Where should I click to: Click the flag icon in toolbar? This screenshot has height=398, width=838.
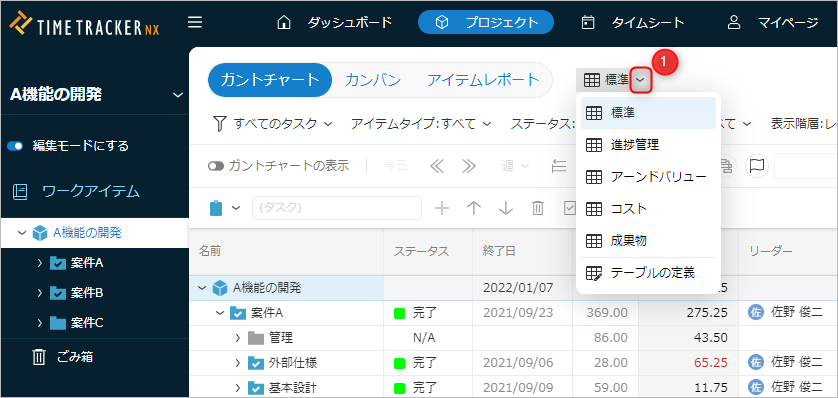point(756,166)
